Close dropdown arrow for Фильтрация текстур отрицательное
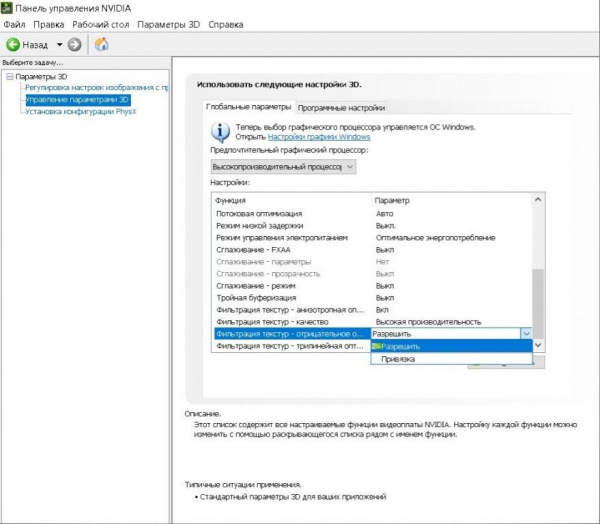The height and width of the screenshot is (524, 600). pos(527,334)
